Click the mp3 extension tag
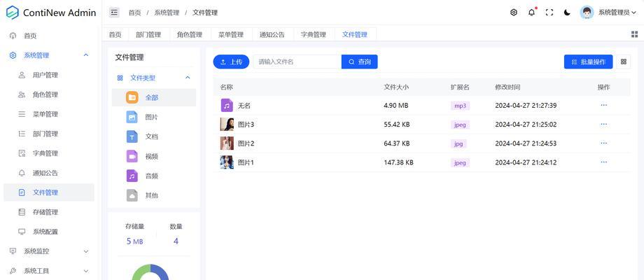Screen dimensions: 644x280 click(460, 106)
